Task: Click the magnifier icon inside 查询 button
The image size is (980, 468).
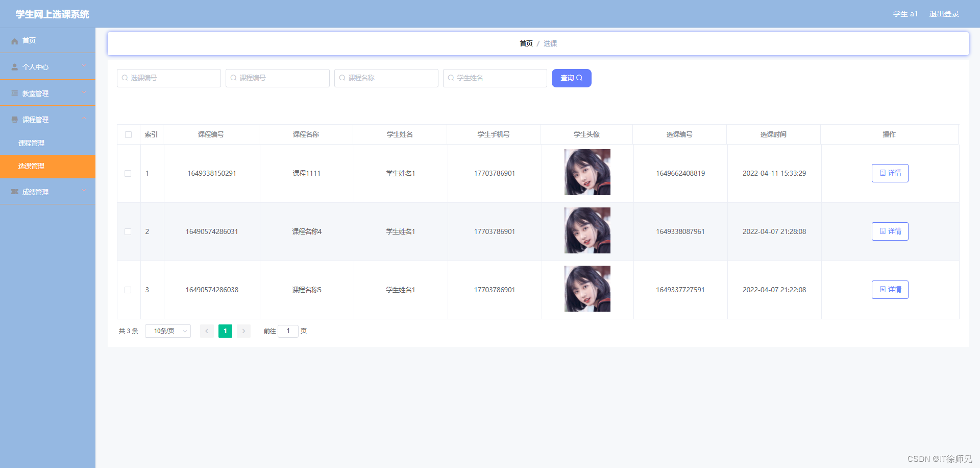Action: [580, 78]
